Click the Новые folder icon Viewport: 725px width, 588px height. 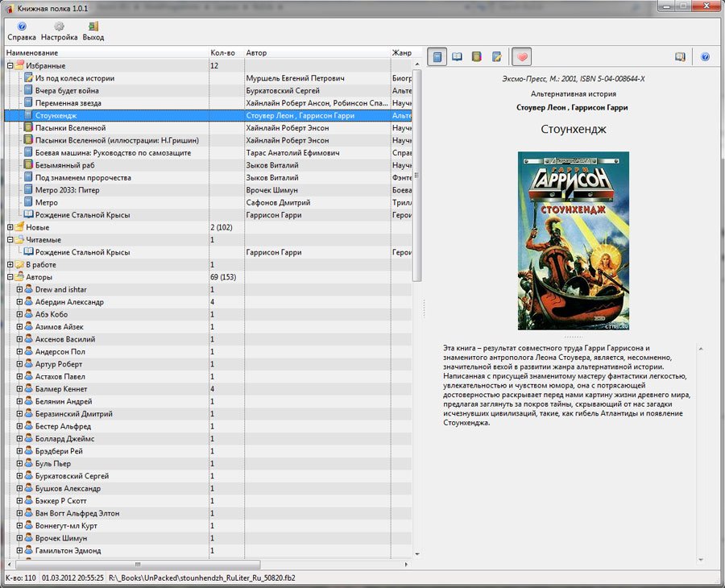coord(19,227)
